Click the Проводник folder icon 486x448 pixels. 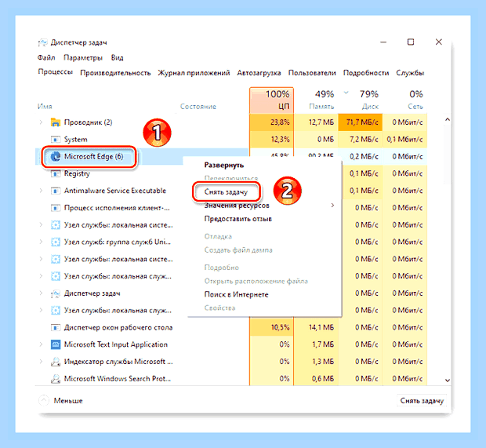coord(56,122)
